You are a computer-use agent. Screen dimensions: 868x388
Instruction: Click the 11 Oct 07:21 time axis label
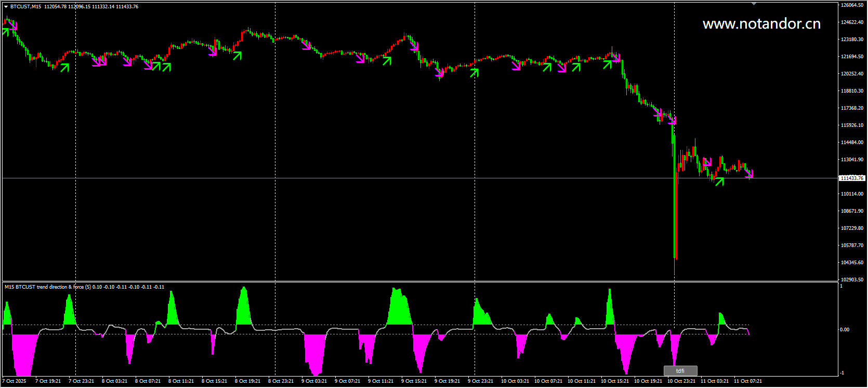click(x=747, y=381)
